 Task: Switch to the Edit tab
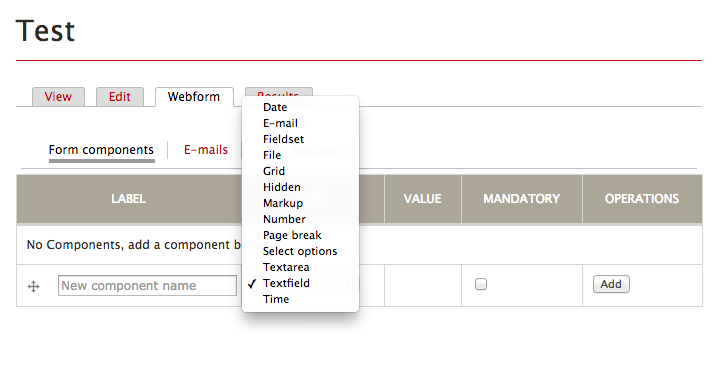click(x=120, y=97)
